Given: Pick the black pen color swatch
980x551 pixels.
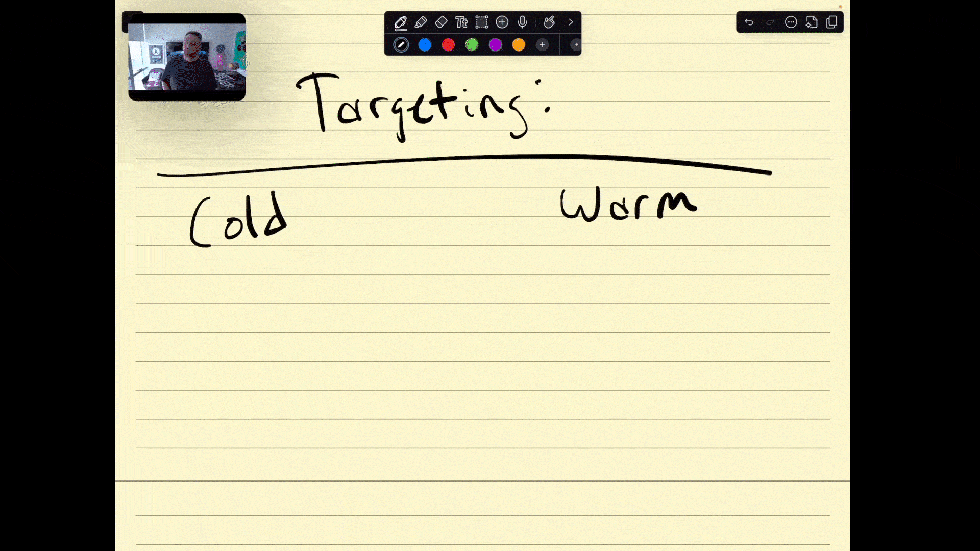Looking at the screenshot, I should 401,45.
